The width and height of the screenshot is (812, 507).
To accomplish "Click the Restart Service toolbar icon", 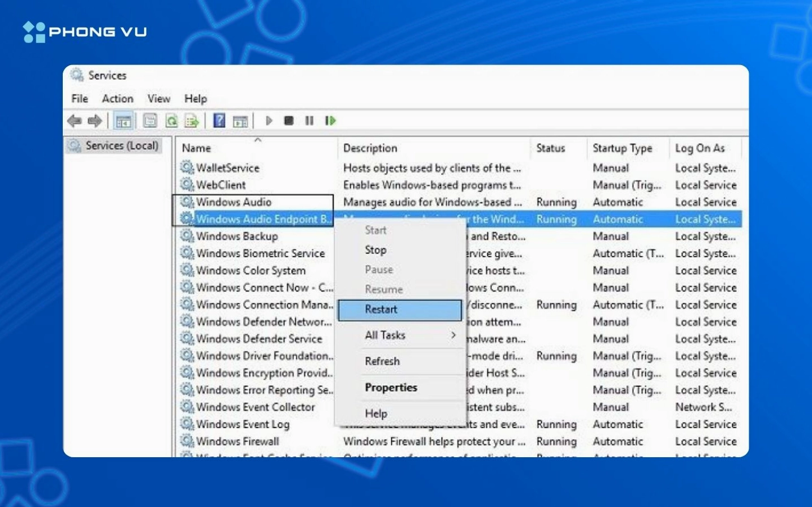I will (x=330, y=121).
